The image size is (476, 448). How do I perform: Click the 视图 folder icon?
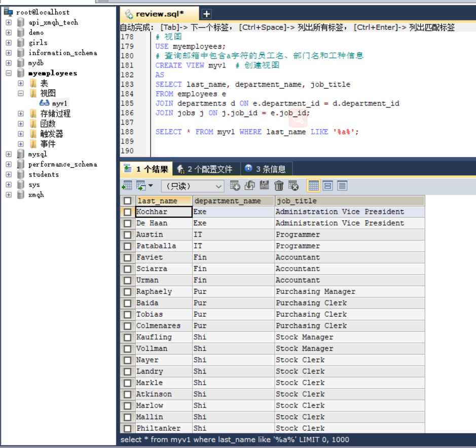(33, 93)
